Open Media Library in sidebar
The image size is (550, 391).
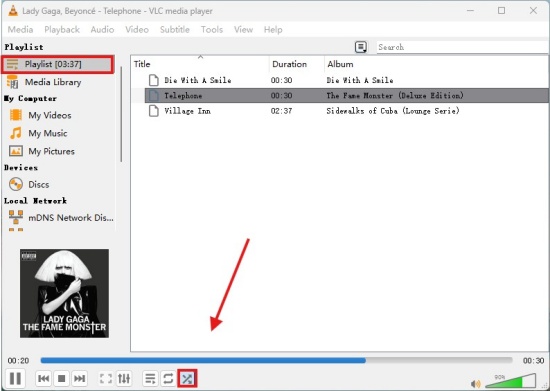tap(53, 82)
